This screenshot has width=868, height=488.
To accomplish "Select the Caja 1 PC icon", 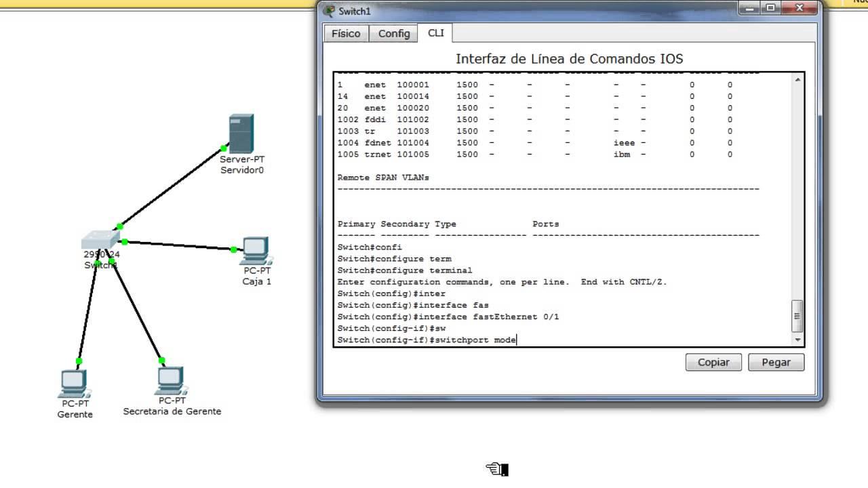I will coord(256,252).
